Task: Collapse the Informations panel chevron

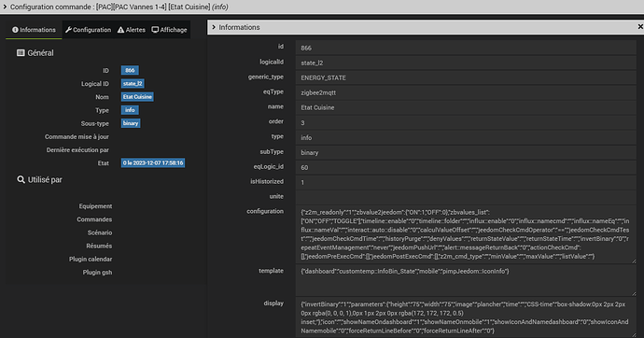Action: click(214, 27)
